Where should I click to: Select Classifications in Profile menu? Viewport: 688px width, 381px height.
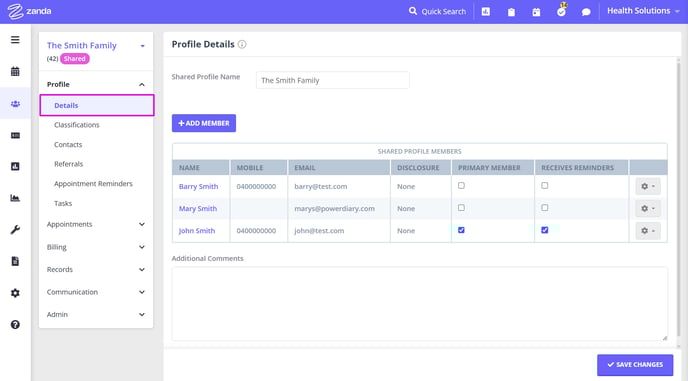pyautogui.click(x=77, y=125)
